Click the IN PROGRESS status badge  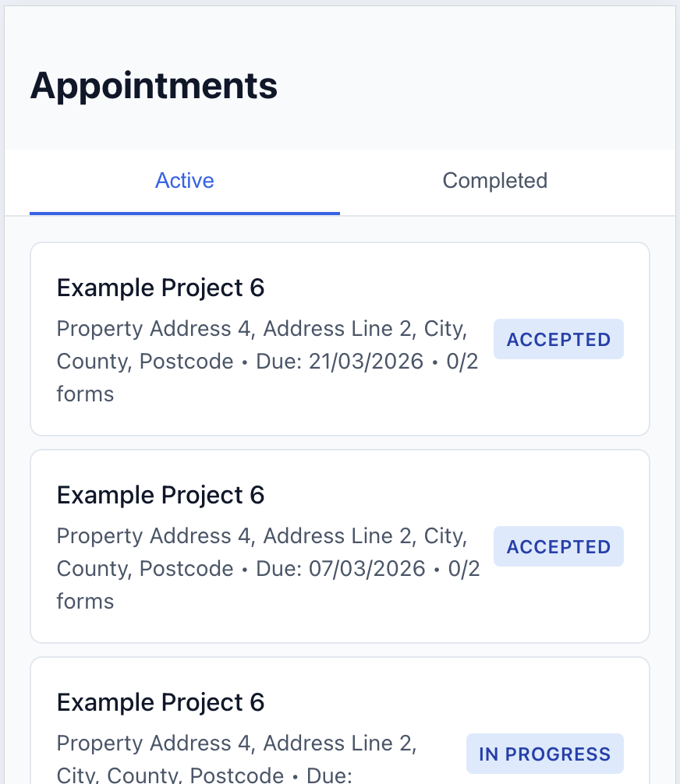(545, 754)
